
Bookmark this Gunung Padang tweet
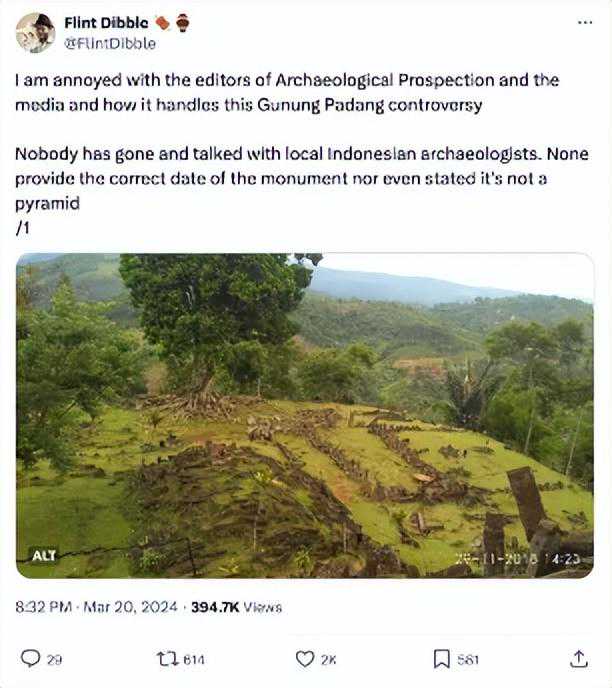[x=441, y=658]
